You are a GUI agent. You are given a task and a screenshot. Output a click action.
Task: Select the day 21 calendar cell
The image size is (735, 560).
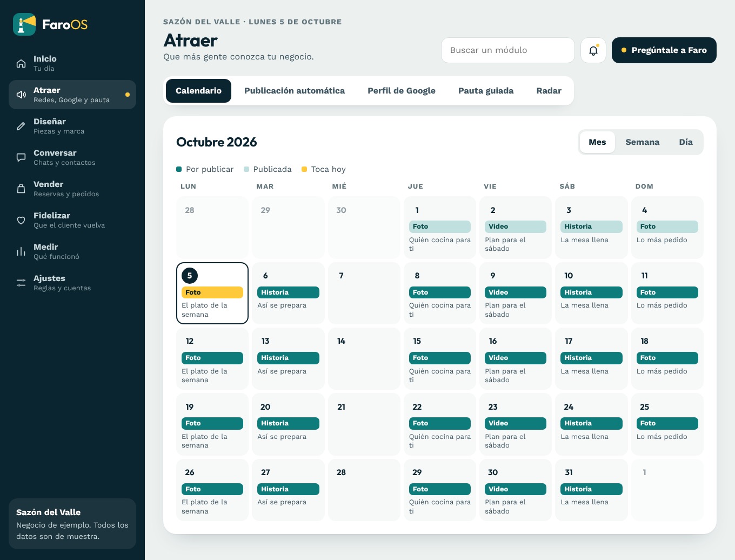[x=364, y=424]
